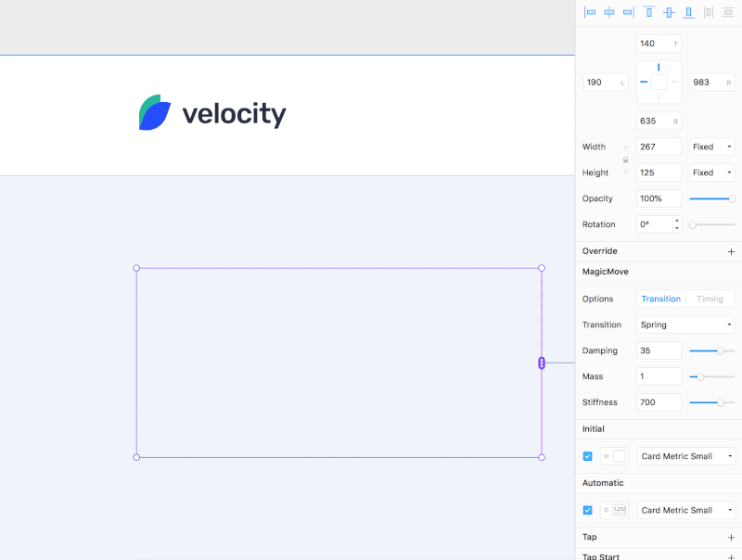Image resolution: width=742 pixels, height=560 pixels.
Task: Align selection to left edge icon
Action: coord(590,12)
